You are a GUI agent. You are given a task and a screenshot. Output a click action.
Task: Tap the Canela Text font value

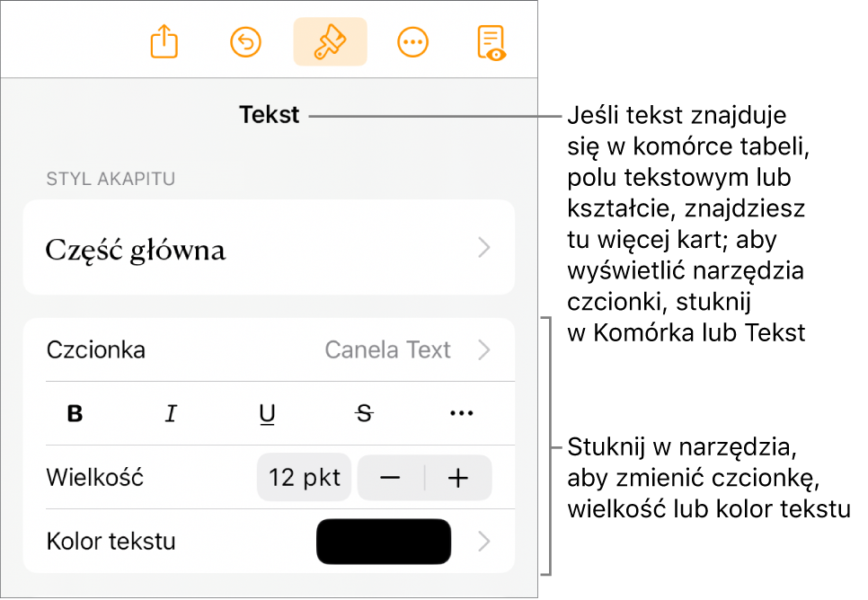387,349
